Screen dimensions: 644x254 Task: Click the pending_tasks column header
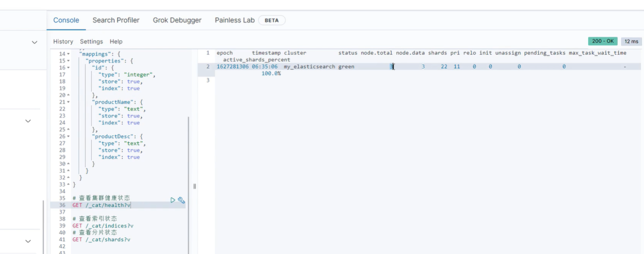[545, 53]
